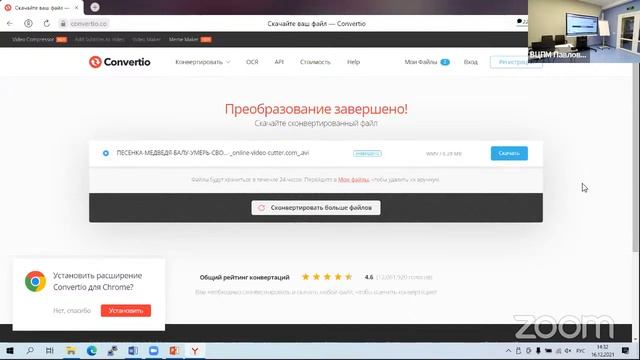Switch to Yandex Browser in taskbar
This screenshot has width=640, height=360.
click(x=195, y=351)
